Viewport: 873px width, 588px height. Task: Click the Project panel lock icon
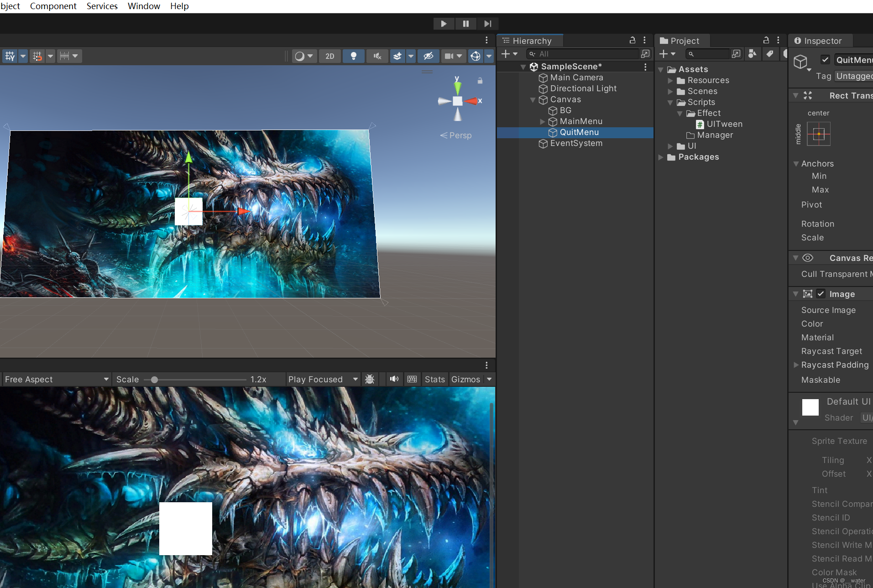coord(766,40)
